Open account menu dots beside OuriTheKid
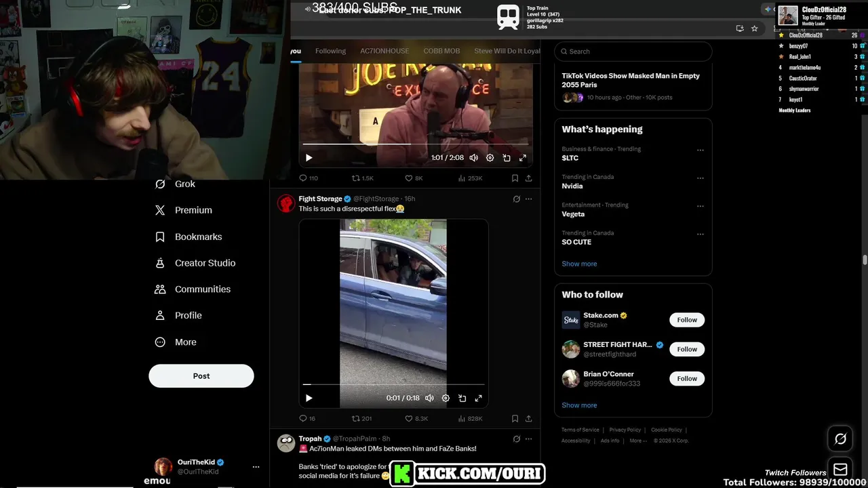The width and height of the screenshot is (868, 488). click(x=256, y=467)
